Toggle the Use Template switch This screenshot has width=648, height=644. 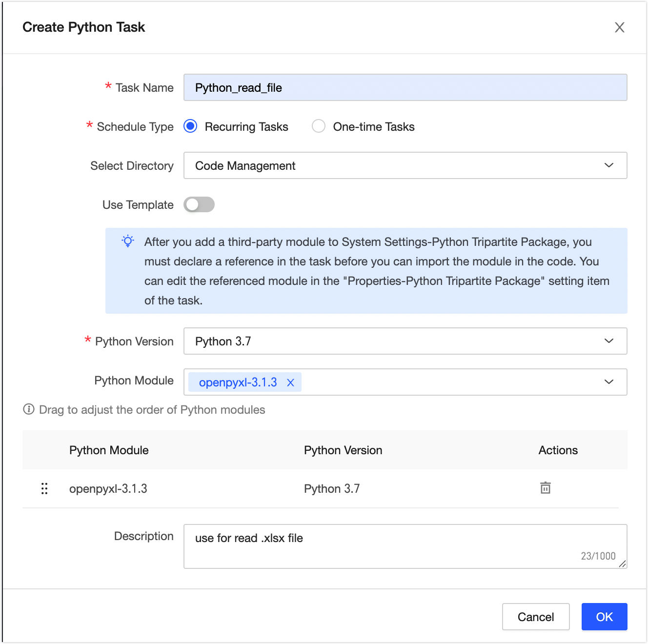point(199,204)
